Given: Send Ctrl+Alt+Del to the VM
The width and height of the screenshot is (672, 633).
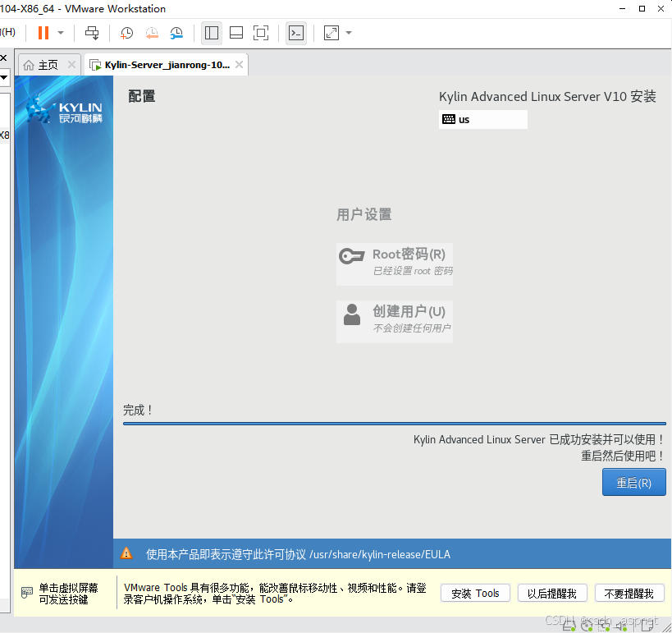Looking at the screenshot, I should click(92, 33).
